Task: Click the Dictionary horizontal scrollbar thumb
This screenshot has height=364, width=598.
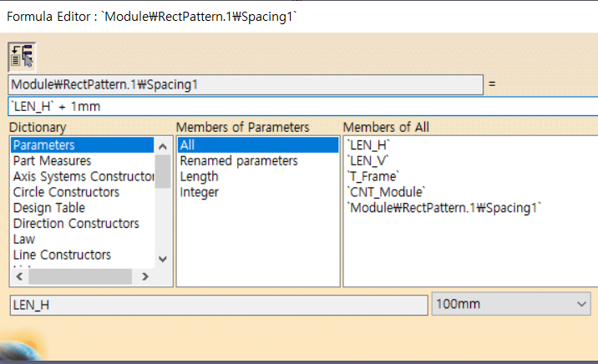Action: 80,276
